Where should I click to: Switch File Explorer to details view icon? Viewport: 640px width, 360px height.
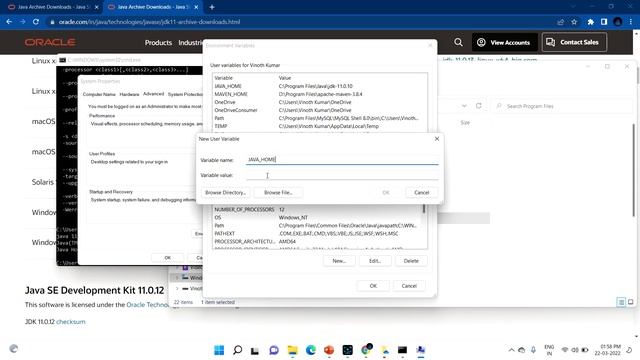[621, 302]
